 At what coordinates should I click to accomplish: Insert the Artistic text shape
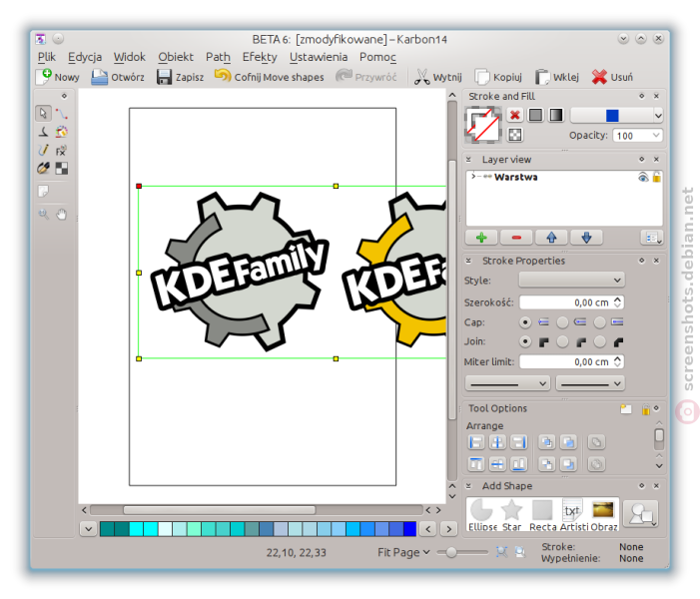(x=573, y=515)
